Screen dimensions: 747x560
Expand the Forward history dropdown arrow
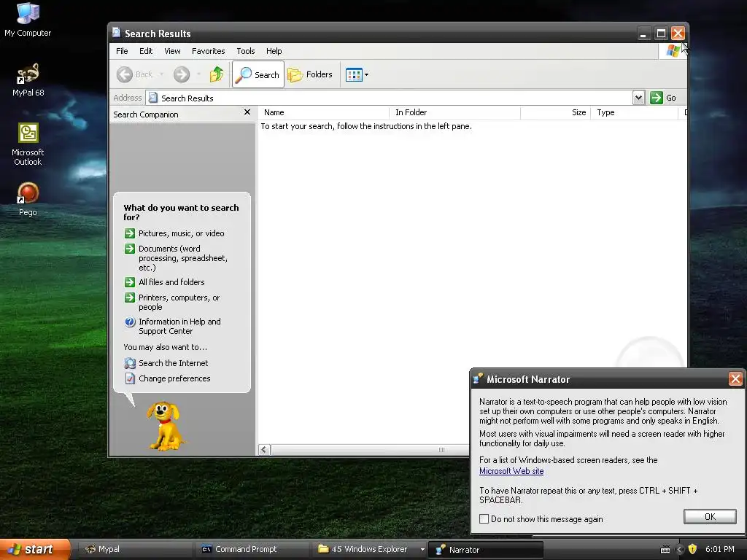(x=198, y=74)
